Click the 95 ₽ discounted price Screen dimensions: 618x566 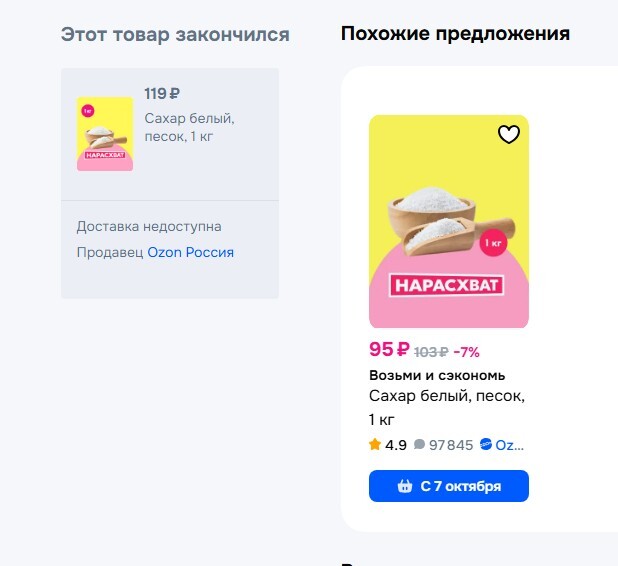tap(389, 349)
